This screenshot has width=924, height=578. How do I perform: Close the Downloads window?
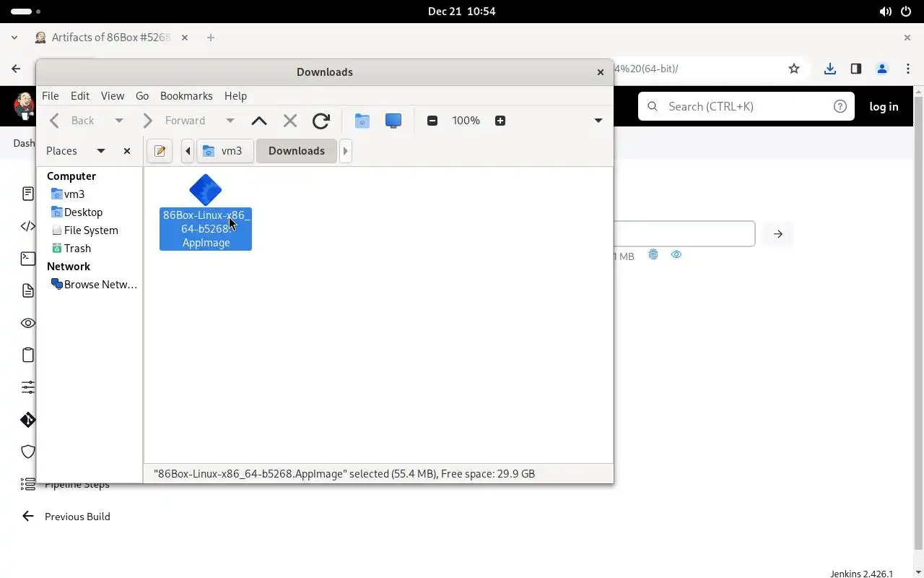[x=600, y=72]
